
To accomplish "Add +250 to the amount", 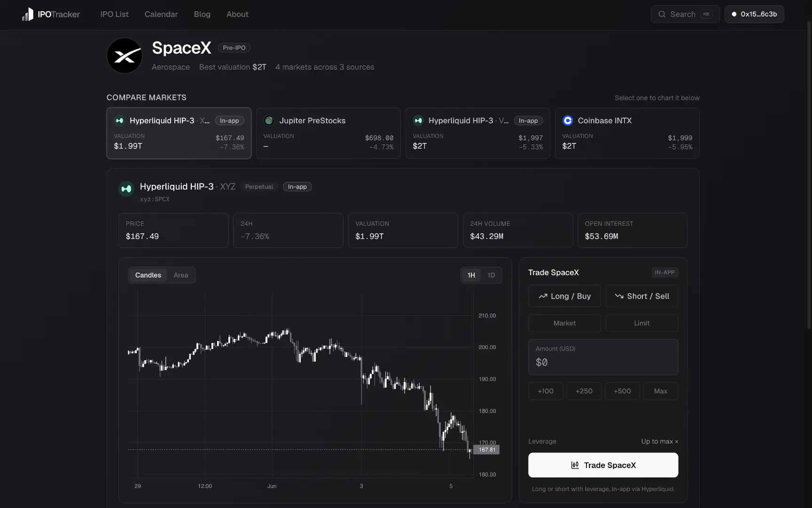I will (584, 391).
